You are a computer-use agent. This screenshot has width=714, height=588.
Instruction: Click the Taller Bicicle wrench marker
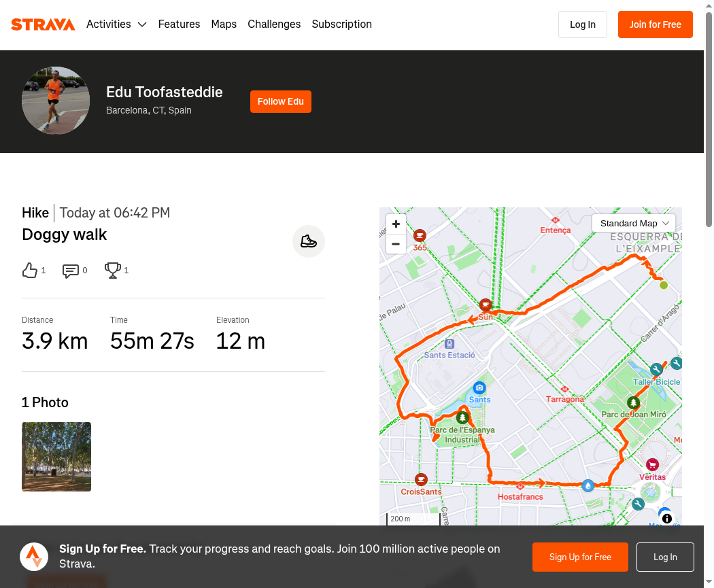656,370
